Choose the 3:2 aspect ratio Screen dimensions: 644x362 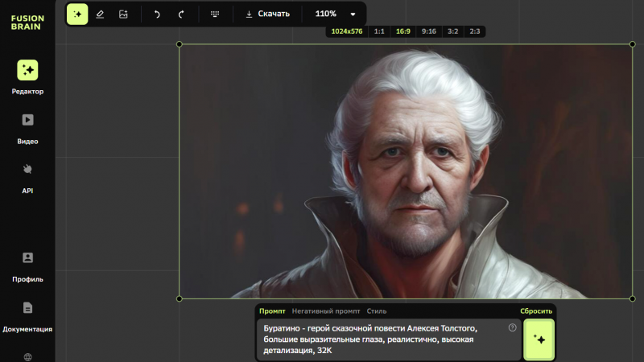pyautogui.click(x=452, y=31)
